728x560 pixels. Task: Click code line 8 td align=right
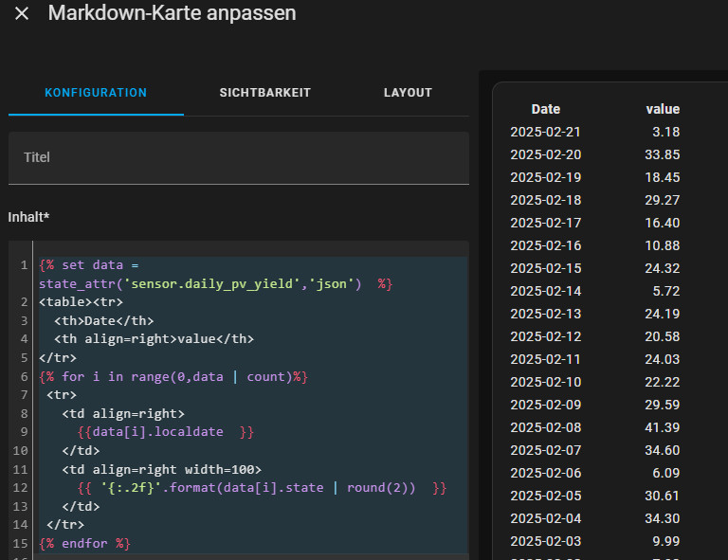123,413
